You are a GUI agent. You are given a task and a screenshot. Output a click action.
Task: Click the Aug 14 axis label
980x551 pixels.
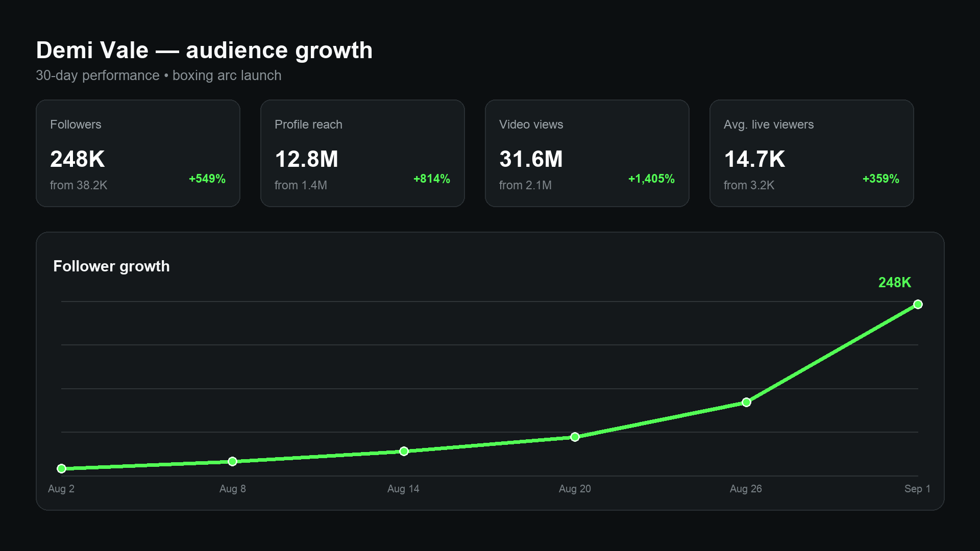403,489
